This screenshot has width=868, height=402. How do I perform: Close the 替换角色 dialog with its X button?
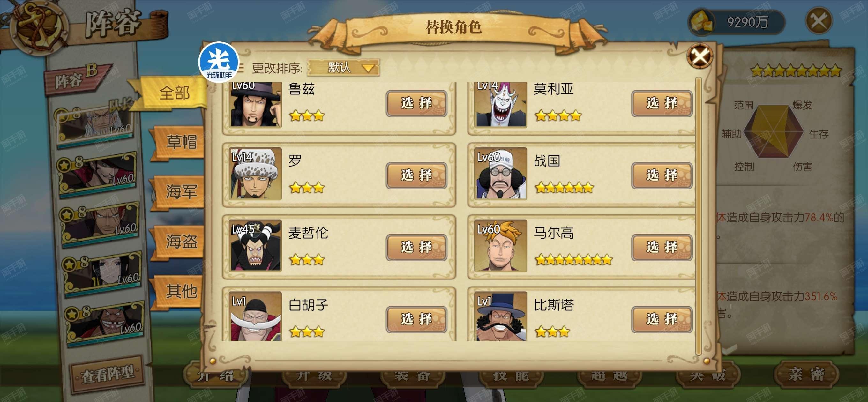[700, 56]
